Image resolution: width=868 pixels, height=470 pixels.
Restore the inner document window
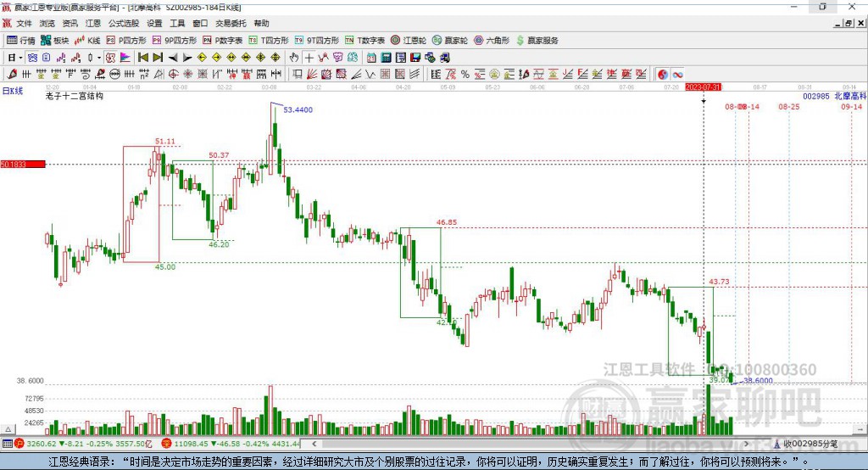[x=849, y=23]
